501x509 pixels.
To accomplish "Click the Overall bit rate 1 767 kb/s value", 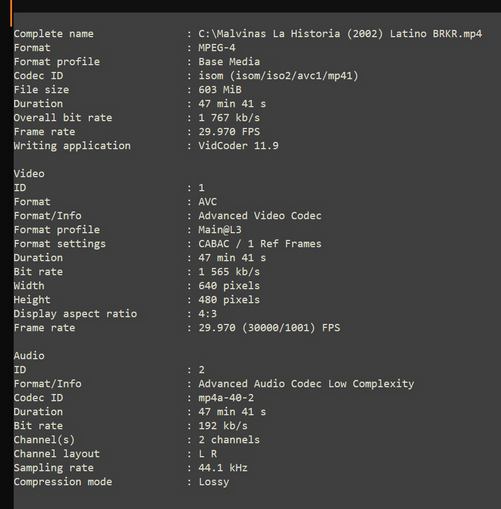I will click(229, 118).
